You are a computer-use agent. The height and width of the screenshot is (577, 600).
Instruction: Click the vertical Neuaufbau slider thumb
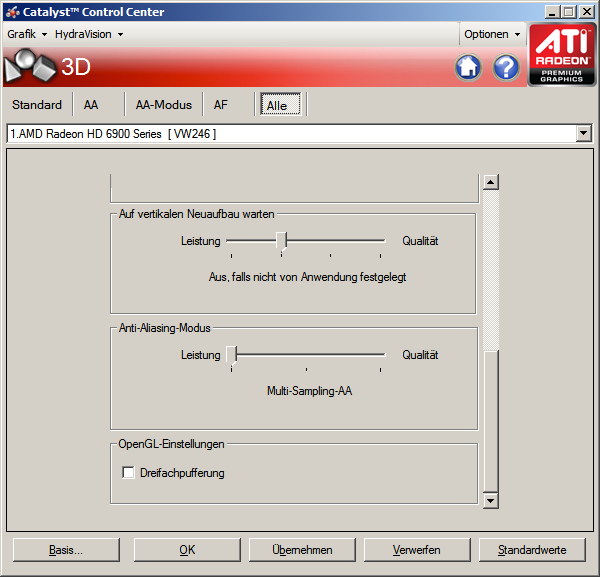[281, 241]
